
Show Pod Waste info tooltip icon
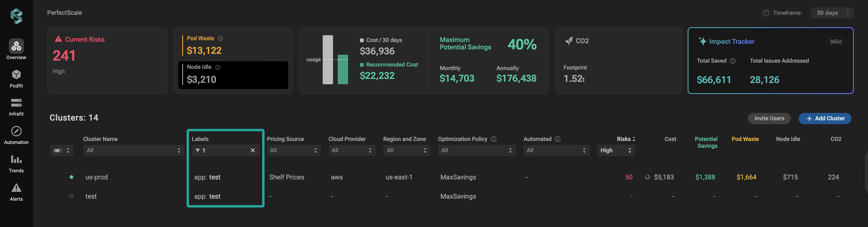(x=220, y=38)
